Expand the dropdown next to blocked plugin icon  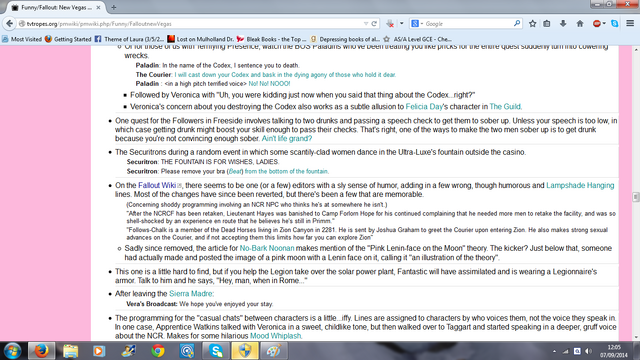[x=401, y=24]
